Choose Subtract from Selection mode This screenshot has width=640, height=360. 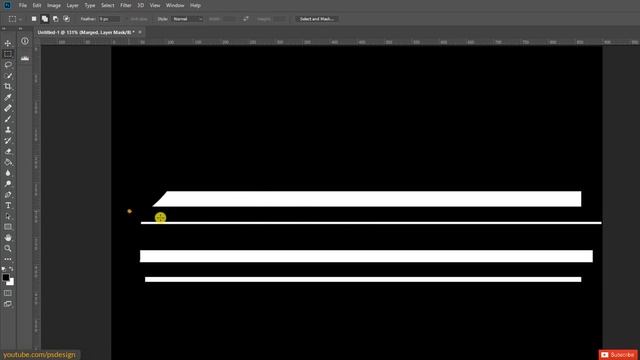(x=56, y=19)
